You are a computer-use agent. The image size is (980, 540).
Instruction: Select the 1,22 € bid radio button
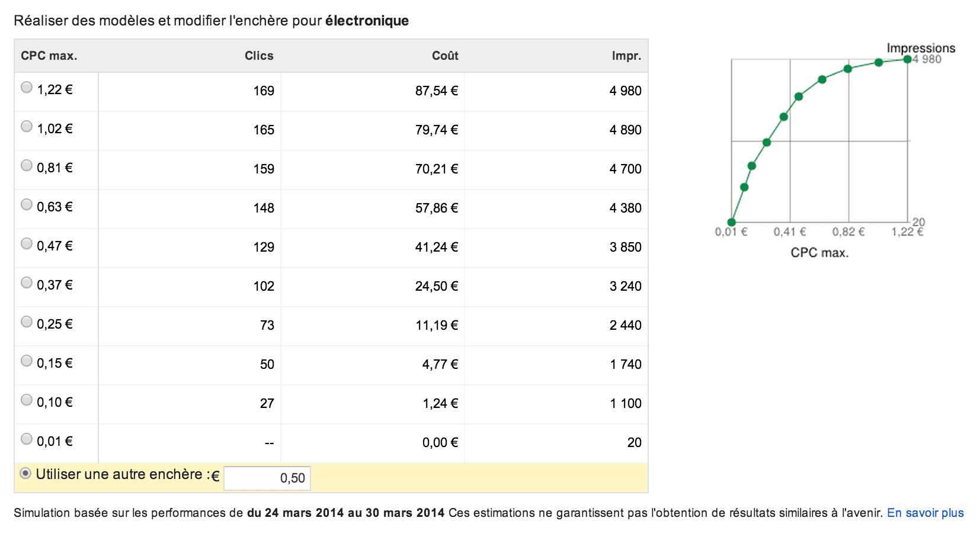27,88
